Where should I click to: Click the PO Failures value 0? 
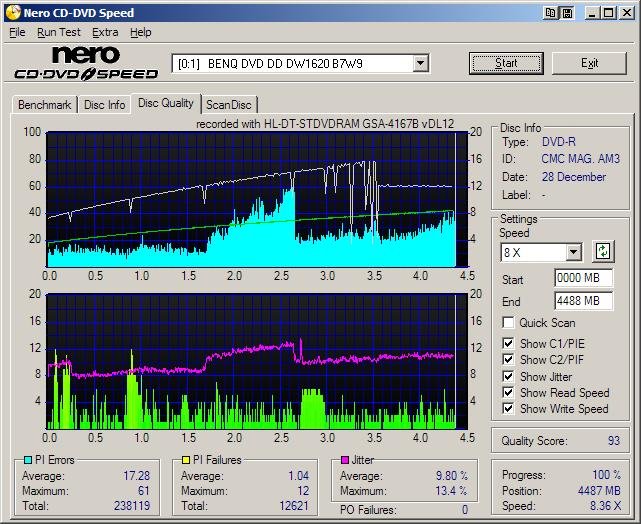point(465,510)
